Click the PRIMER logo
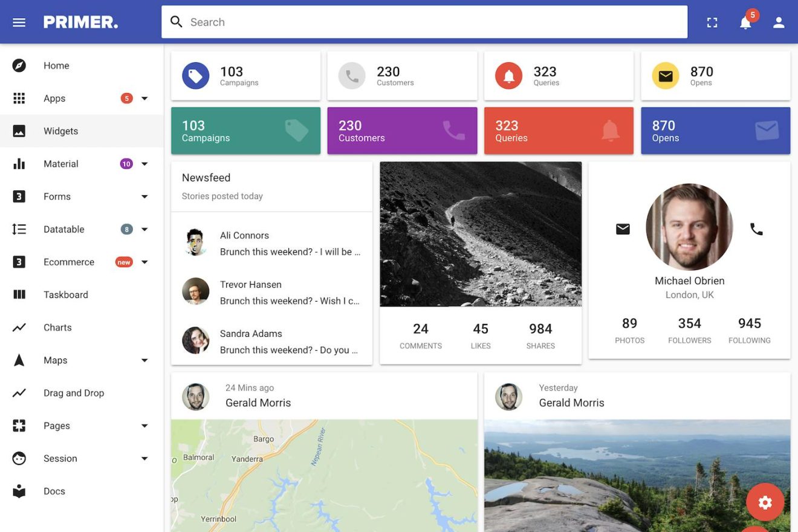798x532 pixels. pyautogui.click(x=80, y=21)
